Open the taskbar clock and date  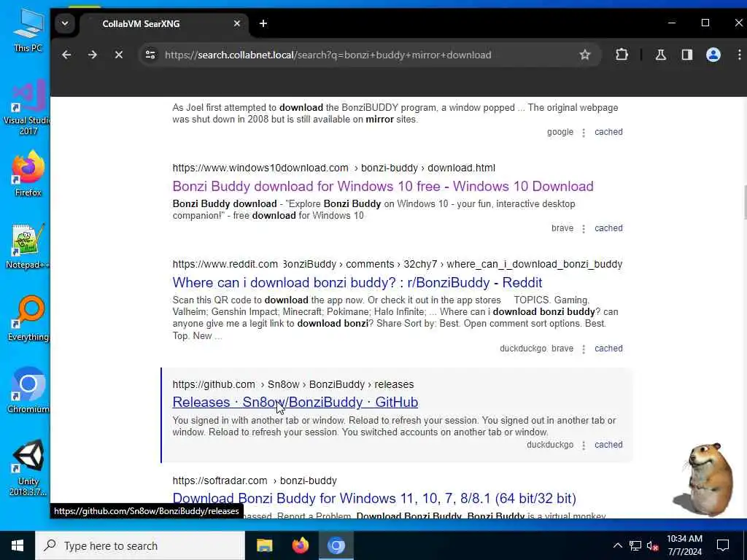pos(684,545)
